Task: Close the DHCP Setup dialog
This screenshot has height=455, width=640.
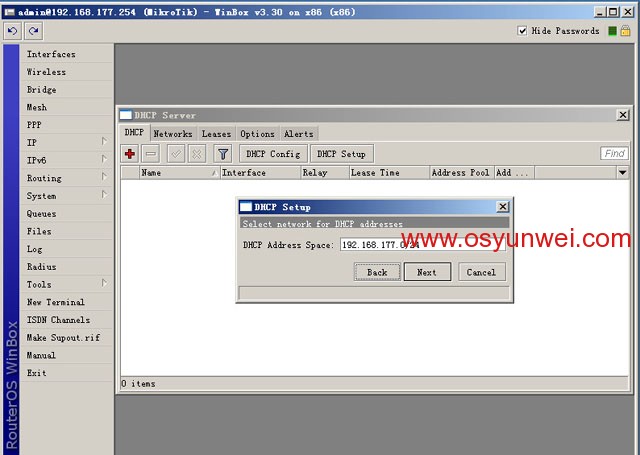Action: pos(503,207)
